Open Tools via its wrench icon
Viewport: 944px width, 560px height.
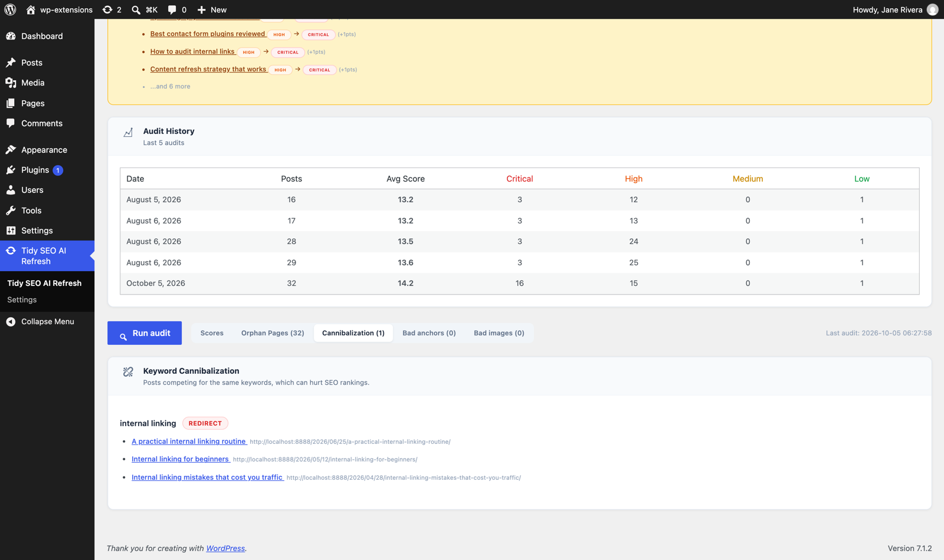click(x=11, y=210)
